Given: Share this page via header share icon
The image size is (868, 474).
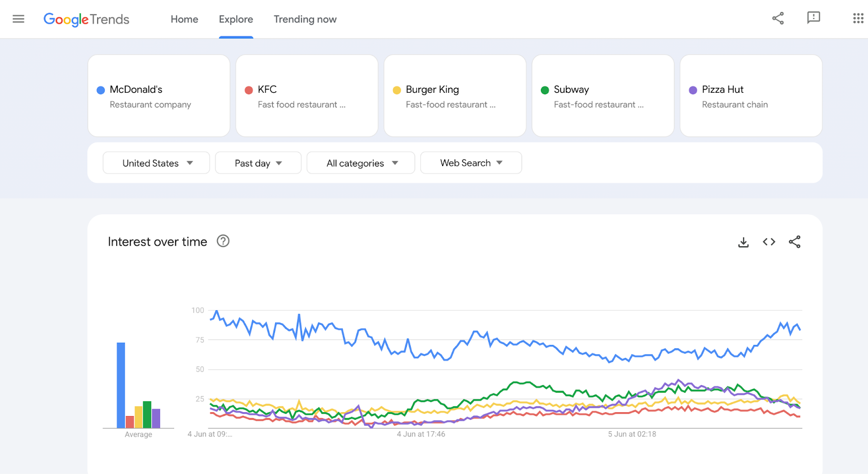Looking at the screenshot, I should tap(778, 18).
